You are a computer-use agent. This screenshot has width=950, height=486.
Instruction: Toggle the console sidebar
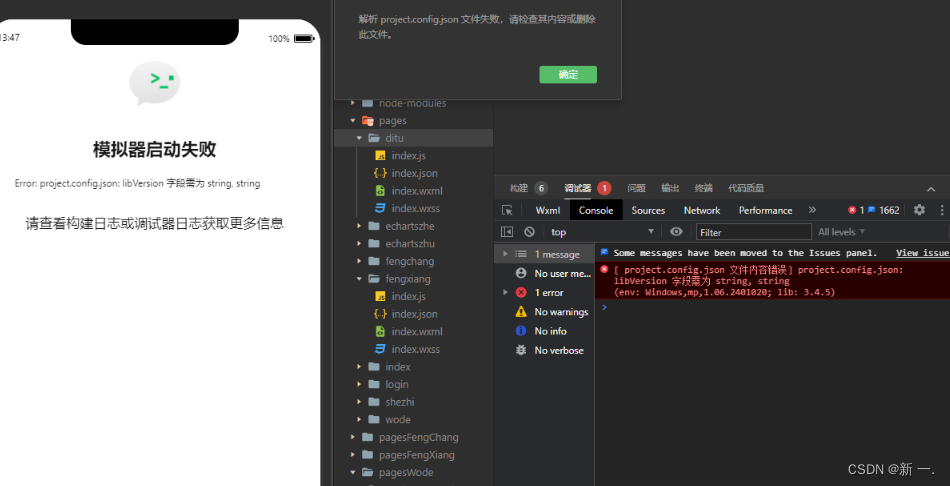coord(507,232)
